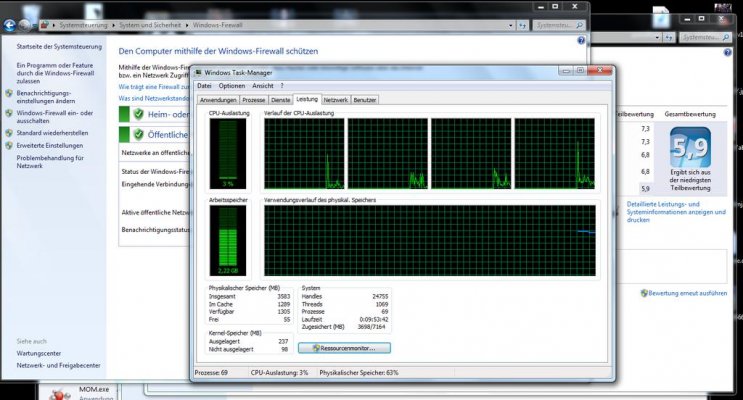
Task: Click 'CPU-Auslastung: 3%' in status bar
Action: (x=279, y=373)
